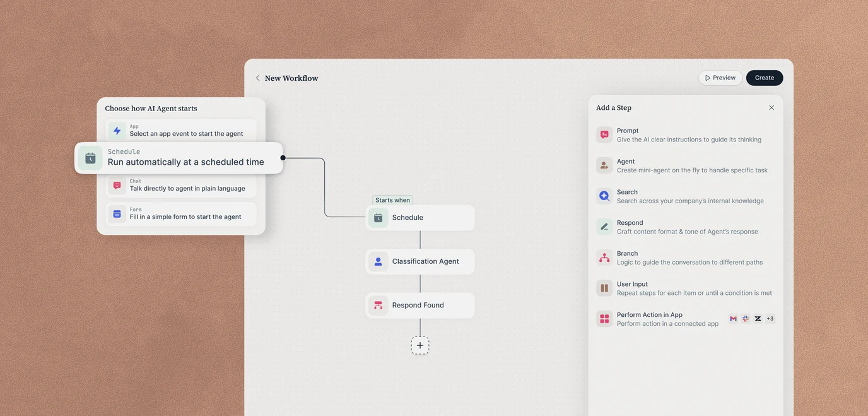868x416 pixels.
Task: Click the Branch step icon
Action: tap(604, 258)
